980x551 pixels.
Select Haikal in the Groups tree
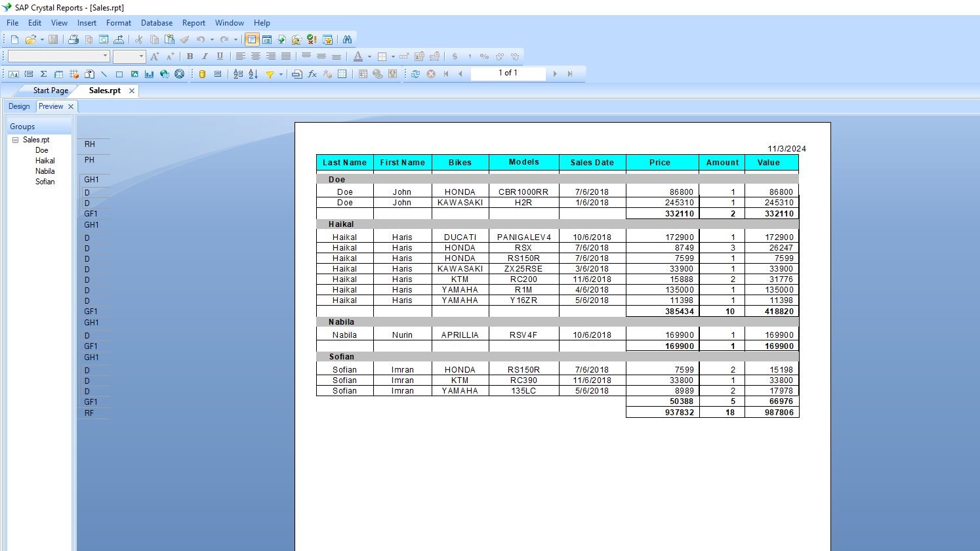pos(45,161)
